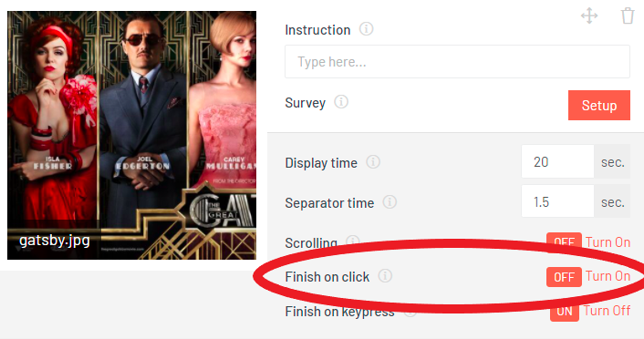Open the Instruction info icon
The height and width of the screenshot is (339, 644).
pos(367,29)
